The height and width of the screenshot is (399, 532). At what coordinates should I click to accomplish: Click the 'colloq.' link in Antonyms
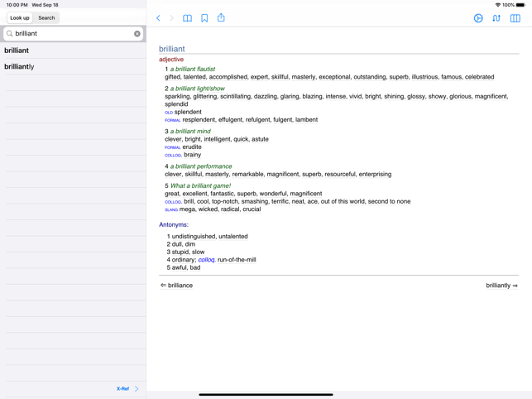[x=206, y=260]
